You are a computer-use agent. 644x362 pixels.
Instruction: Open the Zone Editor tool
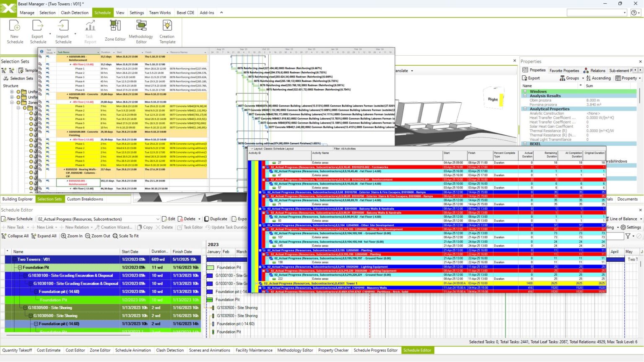pyautogui.click(x=114, y=31)
